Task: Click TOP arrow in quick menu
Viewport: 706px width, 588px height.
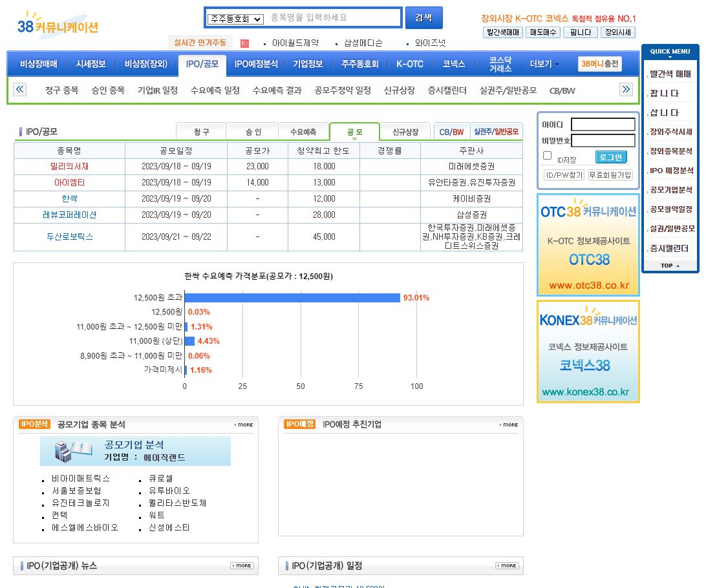Action: tap(670, 266)
